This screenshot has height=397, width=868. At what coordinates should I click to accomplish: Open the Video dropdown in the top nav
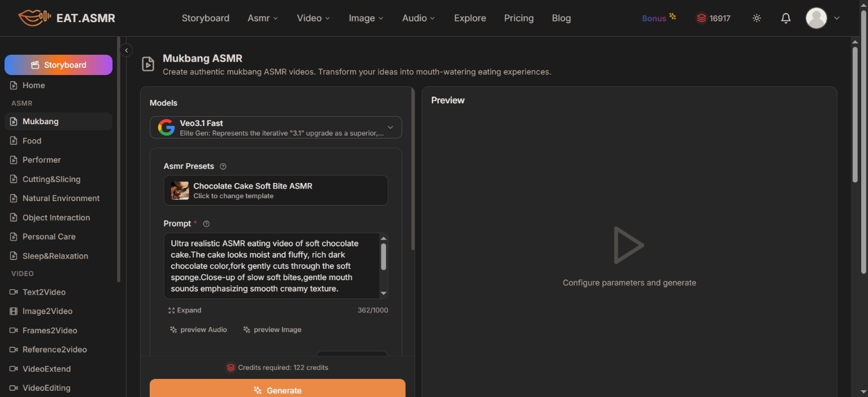point(313,18)
